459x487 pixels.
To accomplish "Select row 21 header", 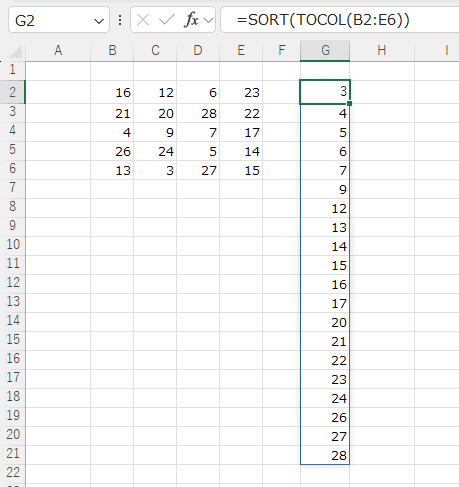I will pos(13,454).
